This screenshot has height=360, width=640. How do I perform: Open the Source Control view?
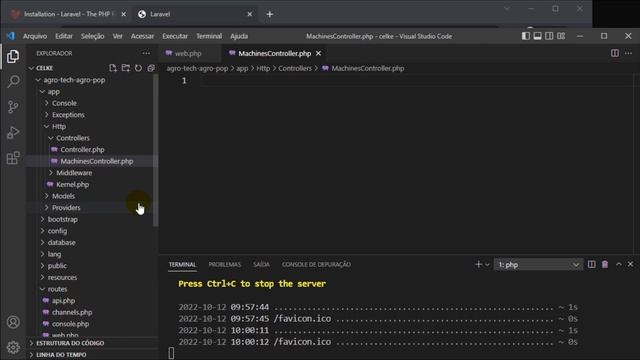tap(13, 107)
